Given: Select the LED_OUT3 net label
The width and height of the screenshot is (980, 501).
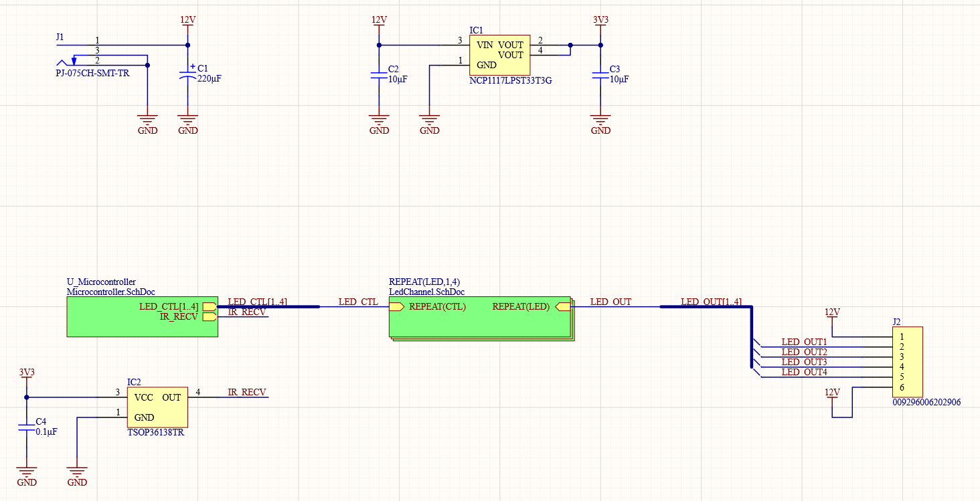Looking at the screenshot, I should point(805,362).
